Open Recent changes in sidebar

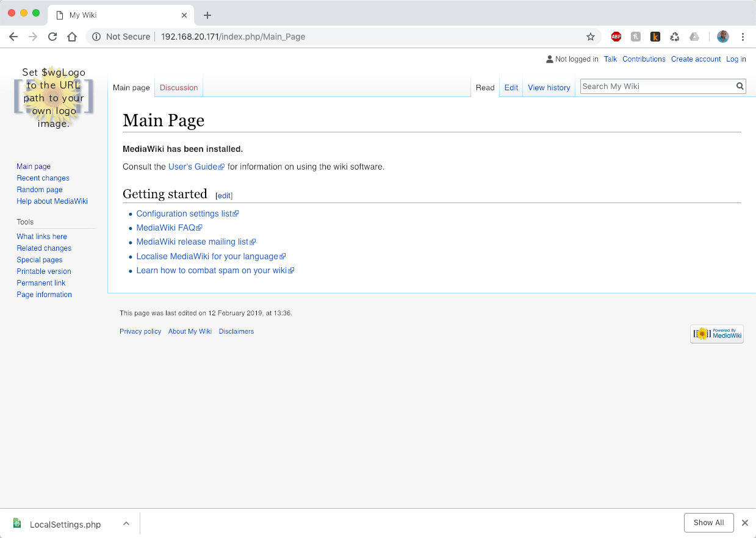(43, 178)
